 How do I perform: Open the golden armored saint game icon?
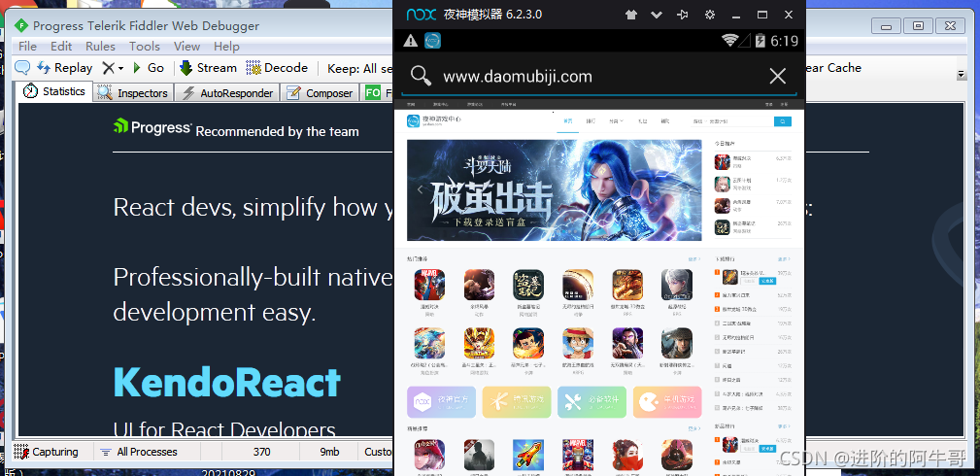tap(480, 343)
